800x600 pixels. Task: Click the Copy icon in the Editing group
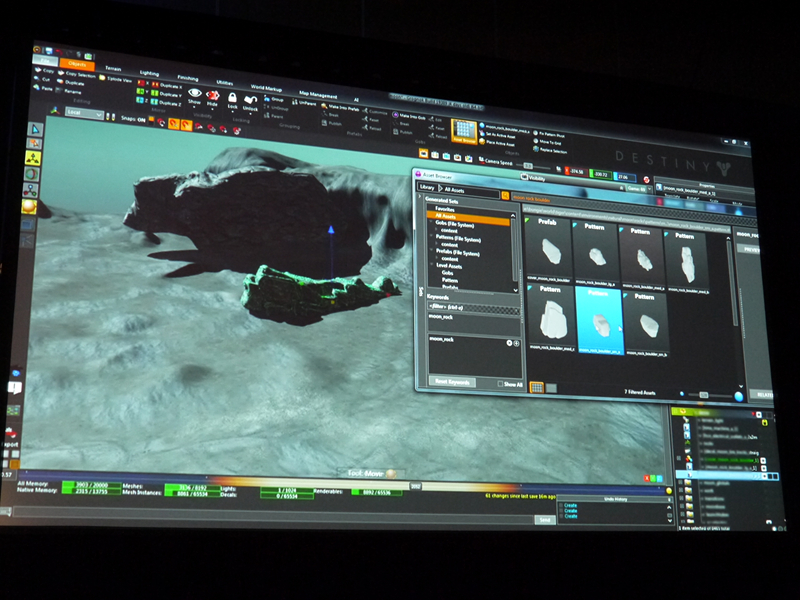tap(37, 70)
